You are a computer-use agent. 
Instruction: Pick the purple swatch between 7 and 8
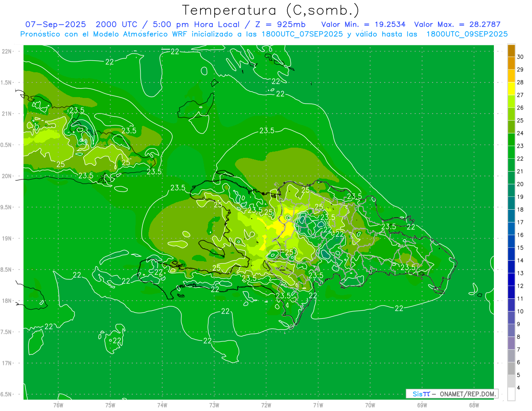pyautogui.click(x=511, y=343)
